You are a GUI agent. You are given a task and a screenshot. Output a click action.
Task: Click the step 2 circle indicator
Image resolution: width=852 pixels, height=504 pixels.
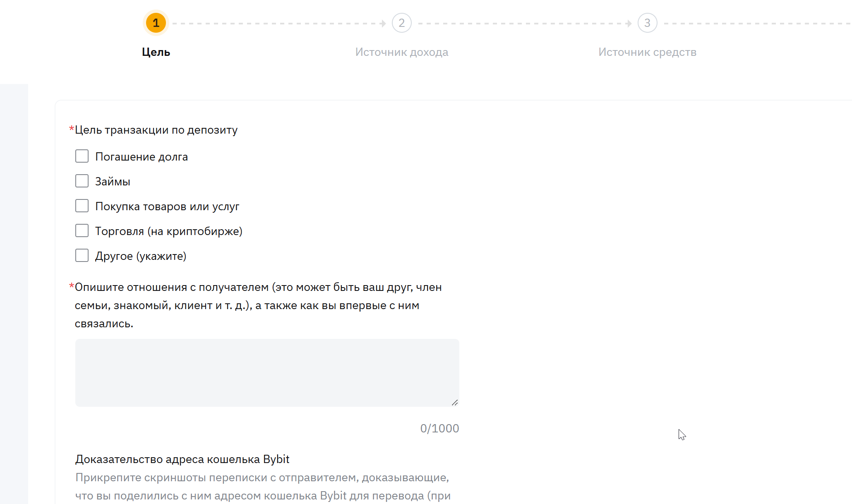pyautogui.click(x=401, y=23)
